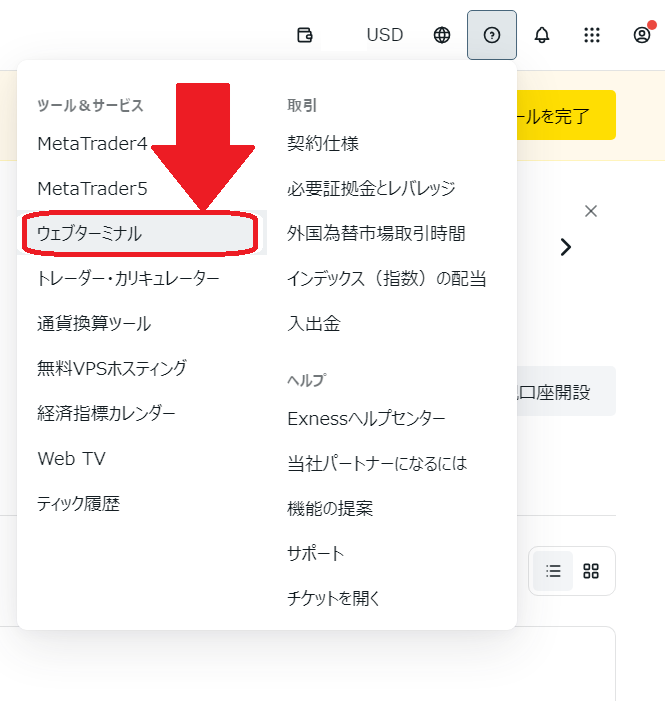Click the 口座開設 button

566,391
